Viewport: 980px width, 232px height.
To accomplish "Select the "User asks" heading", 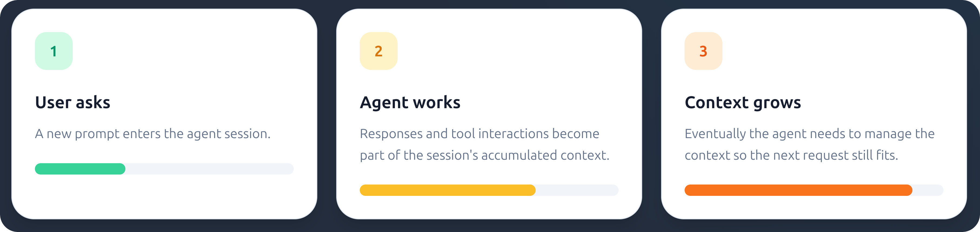I will (x=73, y=103).
